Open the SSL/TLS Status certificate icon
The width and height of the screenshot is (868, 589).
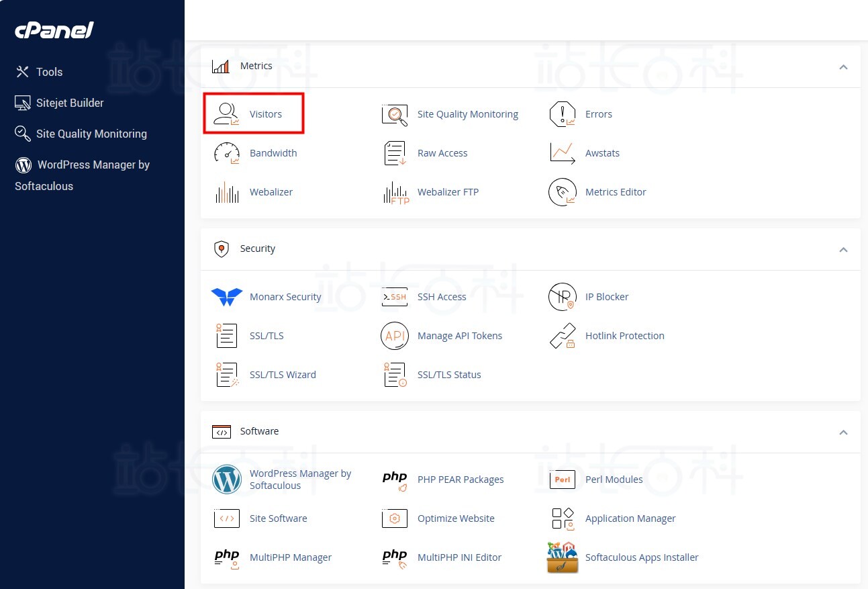(395, 375)
